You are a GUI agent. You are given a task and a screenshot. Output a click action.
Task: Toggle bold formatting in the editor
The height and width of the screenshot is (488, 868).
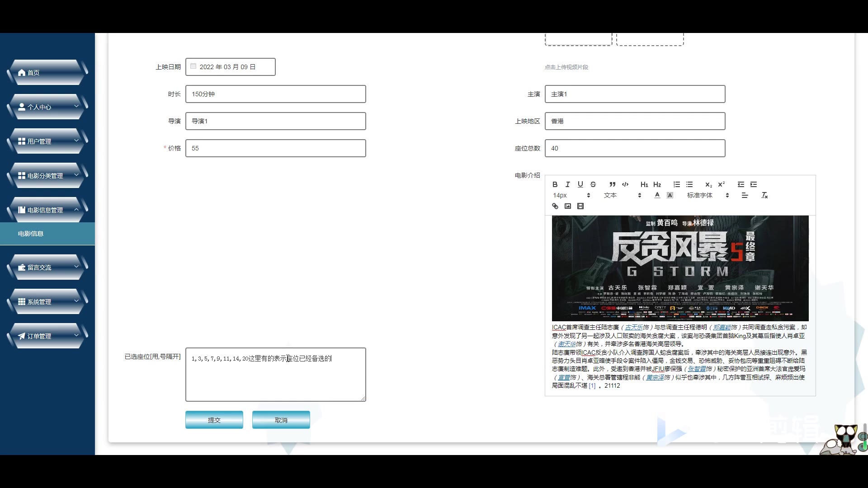click(x=555, y=184)
